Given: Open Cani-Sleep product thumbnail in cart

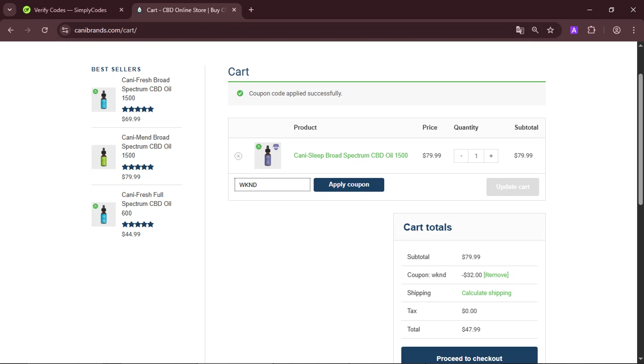Looking at the screenshot, I should tap(267, 156).
